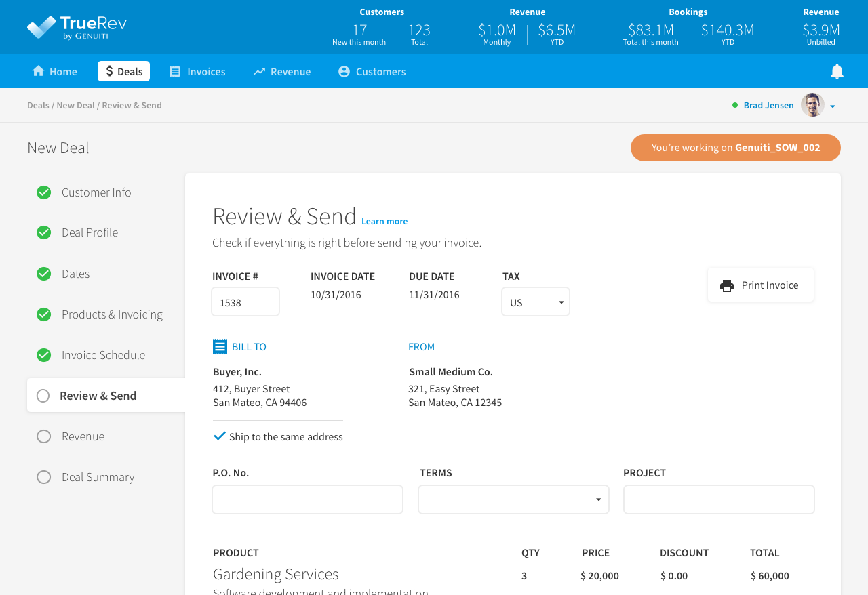Open the Deal Profile step
The image size is (868, 595).
(x=90, y=232)
